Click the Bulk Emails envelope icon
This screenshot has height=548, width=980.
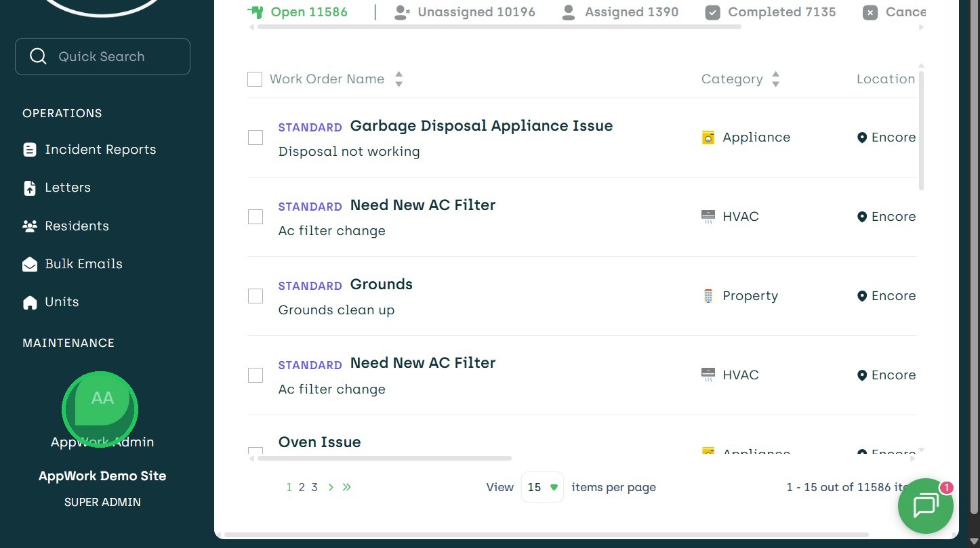pyautogui.click(x=30, y=264)
